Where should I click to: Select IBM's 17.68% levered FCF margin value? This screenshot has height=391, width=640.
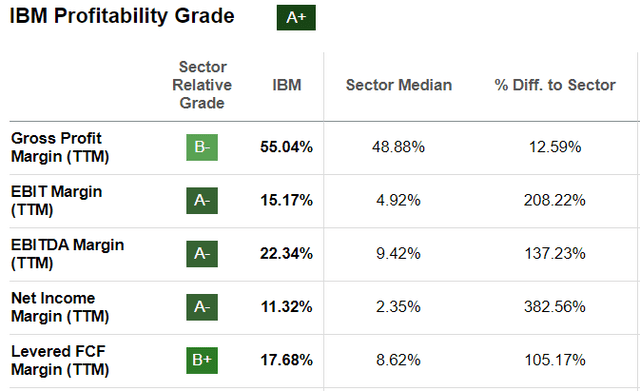pyautogui.click(x=287, y=360)
